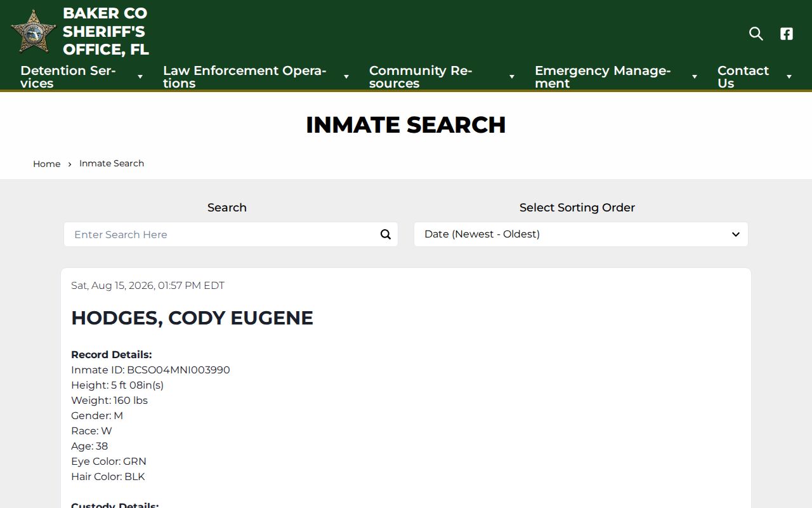Click the Age: 38 line
Viewport: 812px width, 508px height.
coord(89,446)
